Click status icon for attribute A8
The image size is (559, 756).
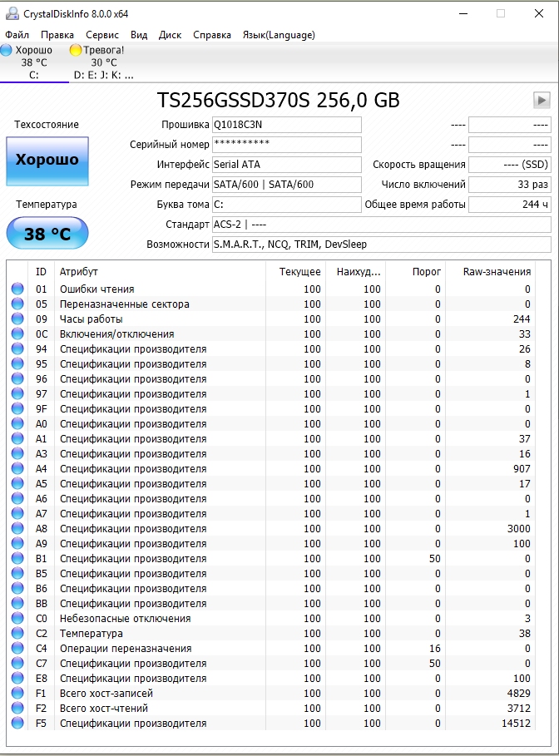(17, 528)
